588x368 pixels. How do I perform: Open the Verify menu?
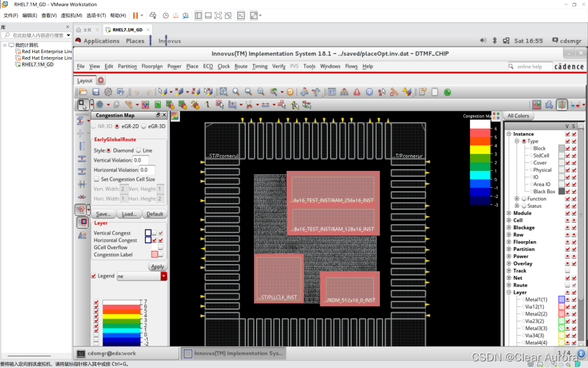pyautogui.click(x=279, y=66)
